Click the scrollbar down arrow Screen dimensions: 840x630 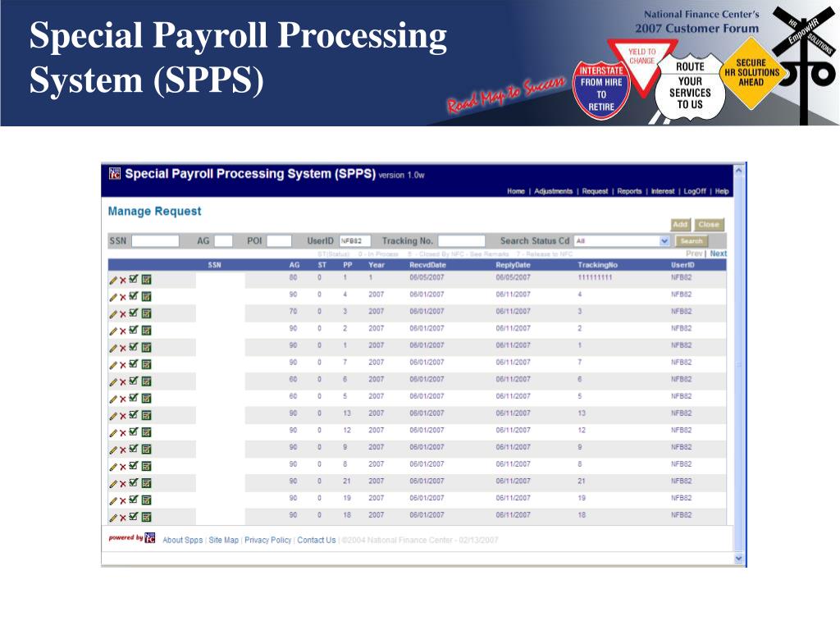click(x=739, y=559)
